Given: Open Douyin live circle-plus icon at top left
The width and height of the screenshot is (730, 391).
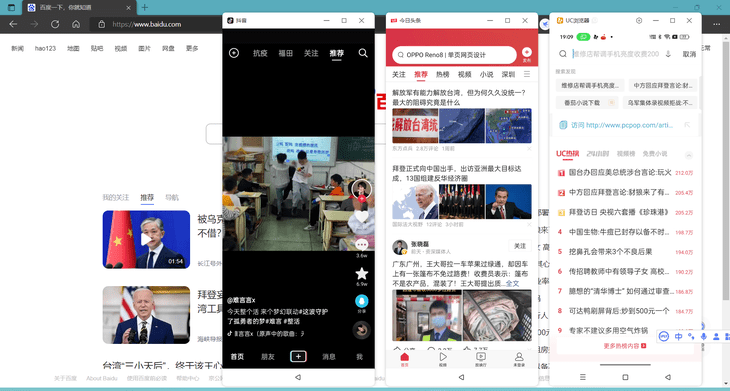Looking at the screenshot, I should tap(234, 53).
